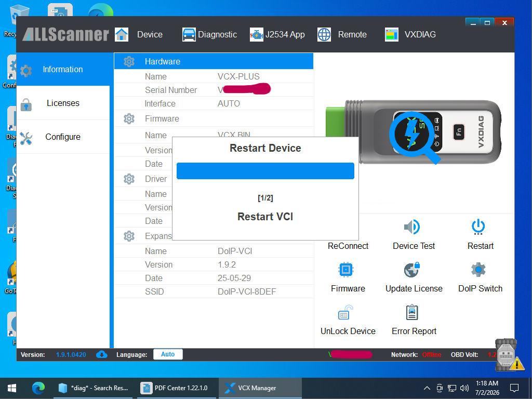Click the Licenses padlock icon
Image resolution: width=532 pixels, height=399 pixels.
(26, 104)
